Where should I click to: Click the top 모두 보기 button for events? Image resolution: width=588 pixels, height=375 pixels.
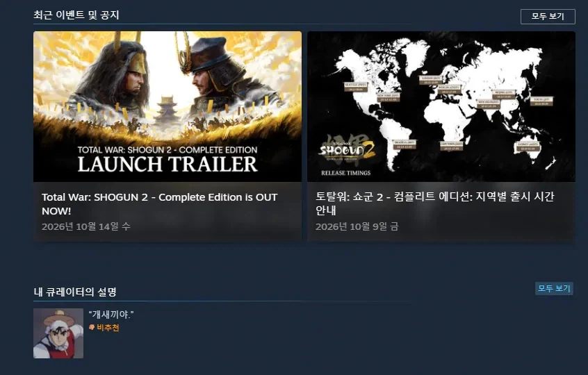click(x=548, y=17)
